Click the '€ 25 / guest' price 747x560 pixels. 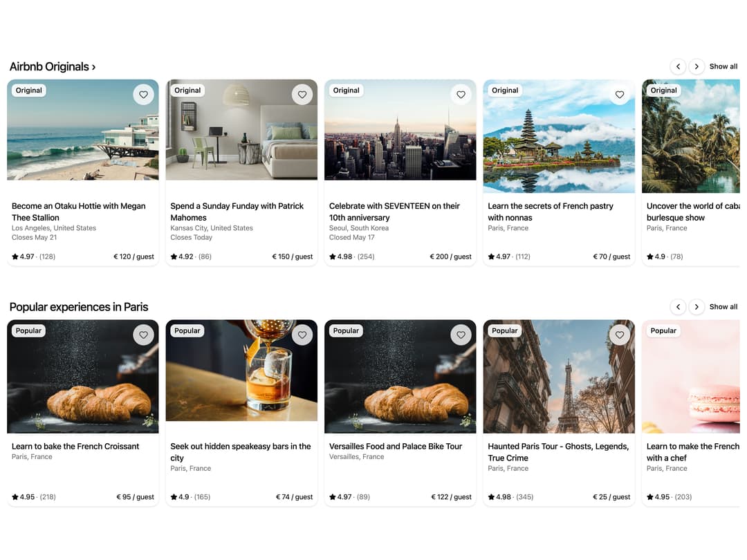(611, 497)
